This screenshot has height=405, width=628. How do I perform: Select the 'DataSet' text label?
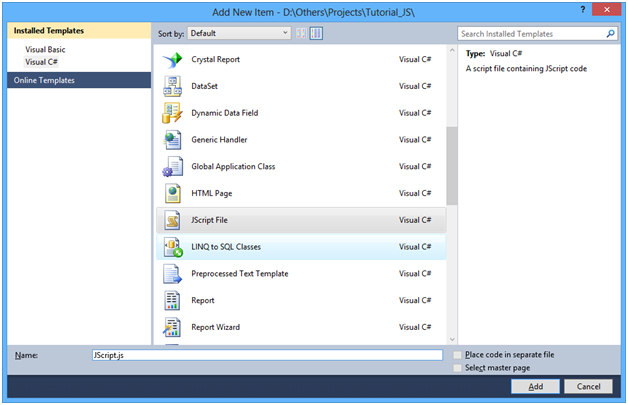pyautogui.click(x=204, y=86)
